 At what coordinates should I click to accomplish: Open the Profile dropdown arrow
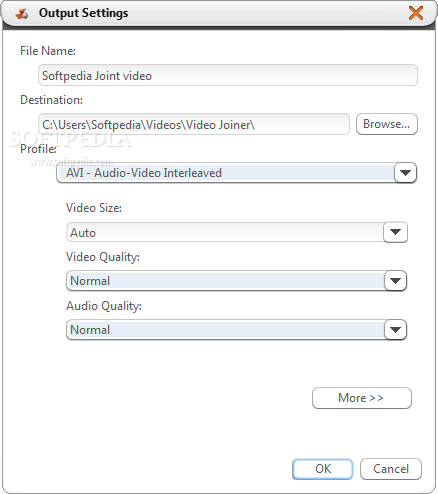point(405,173)
